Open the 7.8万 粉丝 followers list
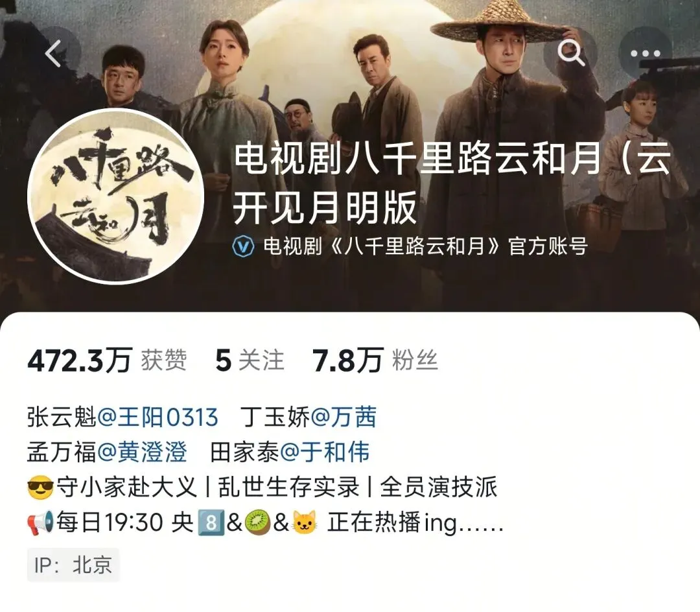Screen dimensions: 700x612 click(x=375, y=360)
